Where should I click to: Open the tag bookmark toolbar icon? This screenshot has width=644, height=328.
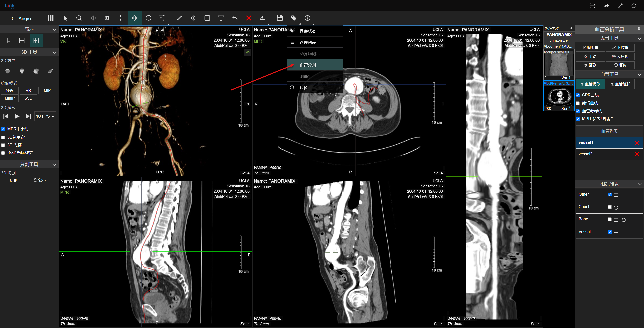(294, 18)
